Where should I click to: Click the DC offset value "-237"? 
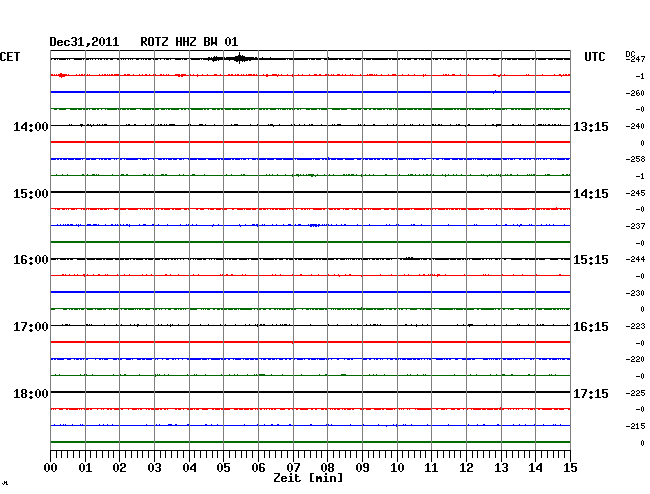click(x=635, y=226)
